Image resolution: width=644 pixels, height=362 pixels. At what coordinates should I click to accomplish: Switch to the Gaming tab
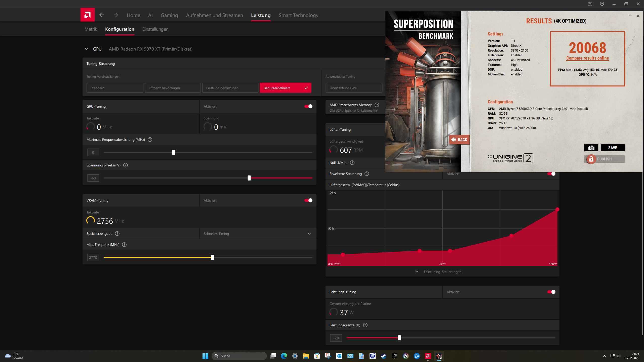pyautogui.click(x=169, y=15)
